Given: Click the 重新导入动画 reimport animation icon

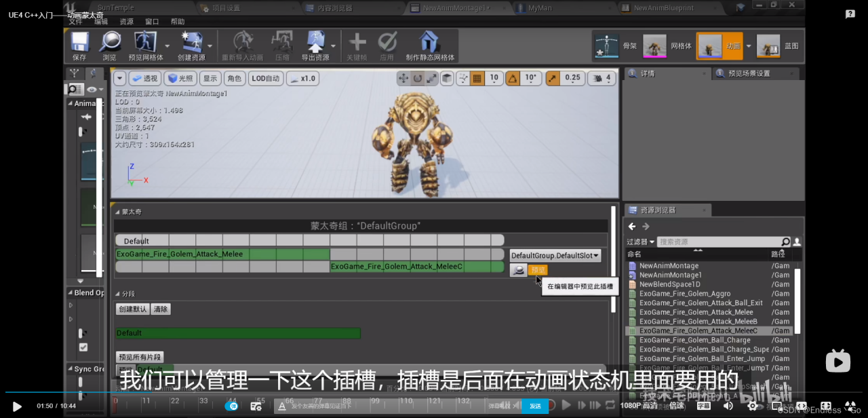Looking at the screenshot, I should [x=242, y=41].
